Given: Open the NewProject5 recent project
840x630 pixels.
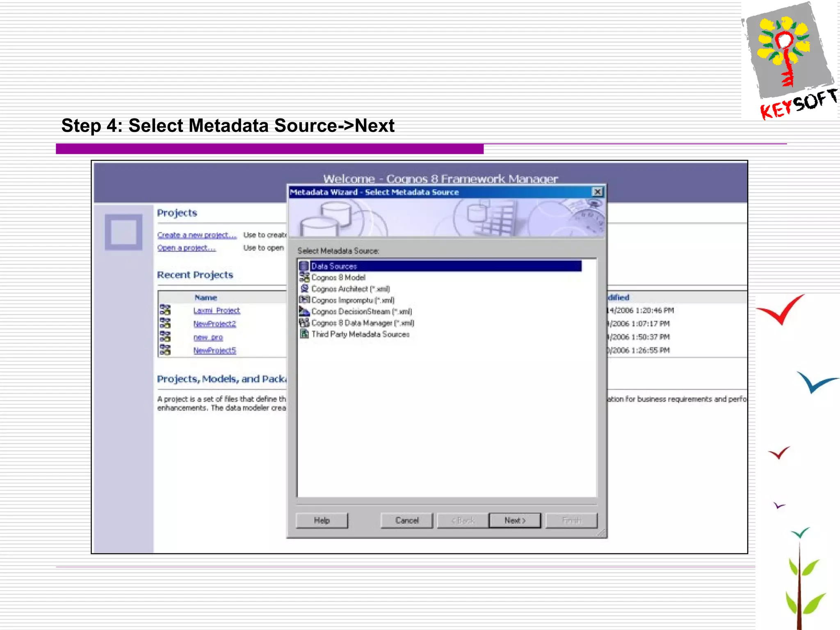Looking at the screenshot, I should (x=215, y=350).
